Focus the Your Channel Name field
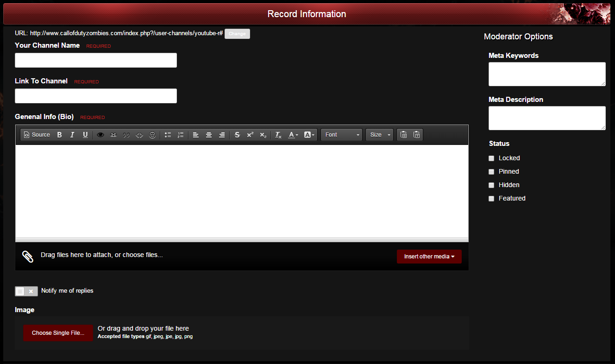Screen dimensions: 615x364 pos(96,60)
